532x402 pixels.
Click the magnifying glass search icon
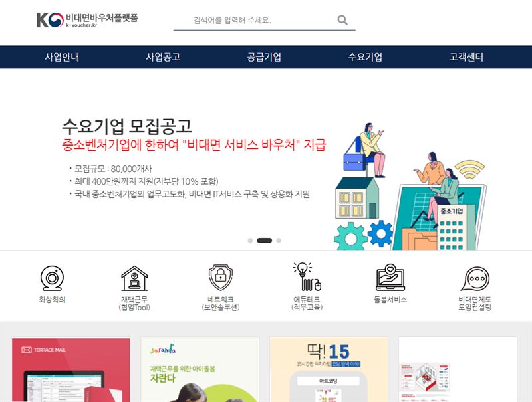[x=342, y=20]
